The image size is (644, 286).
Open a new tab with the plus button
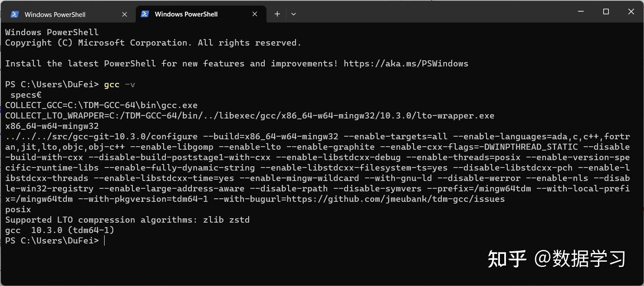[277, 14]
